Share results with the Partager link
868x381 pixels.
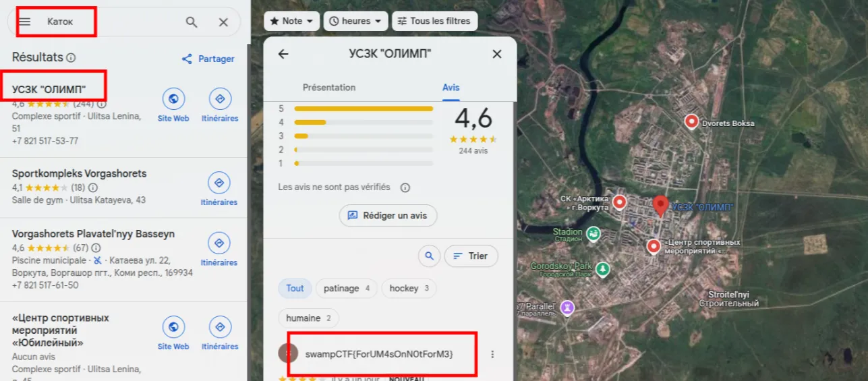208,59
